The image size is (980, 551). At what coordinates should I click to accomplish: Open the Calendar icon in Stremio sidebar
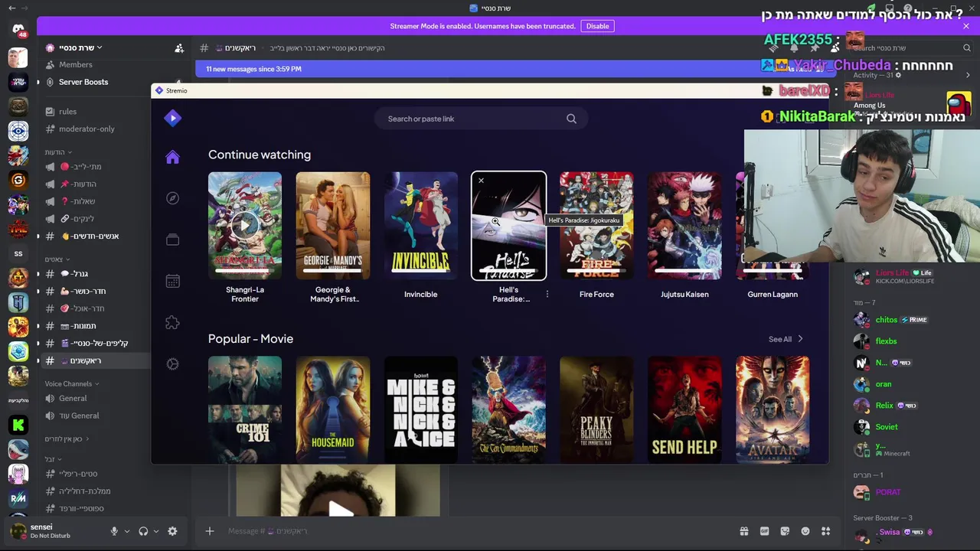pyautogui.click(x=172, y=281)
